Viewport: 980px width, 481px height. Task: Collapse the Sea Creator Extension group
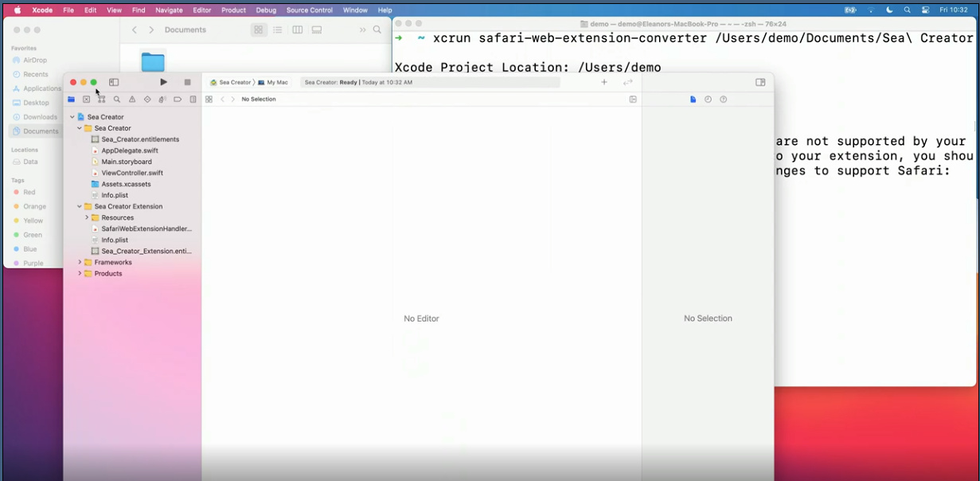(x=79, y=206)
